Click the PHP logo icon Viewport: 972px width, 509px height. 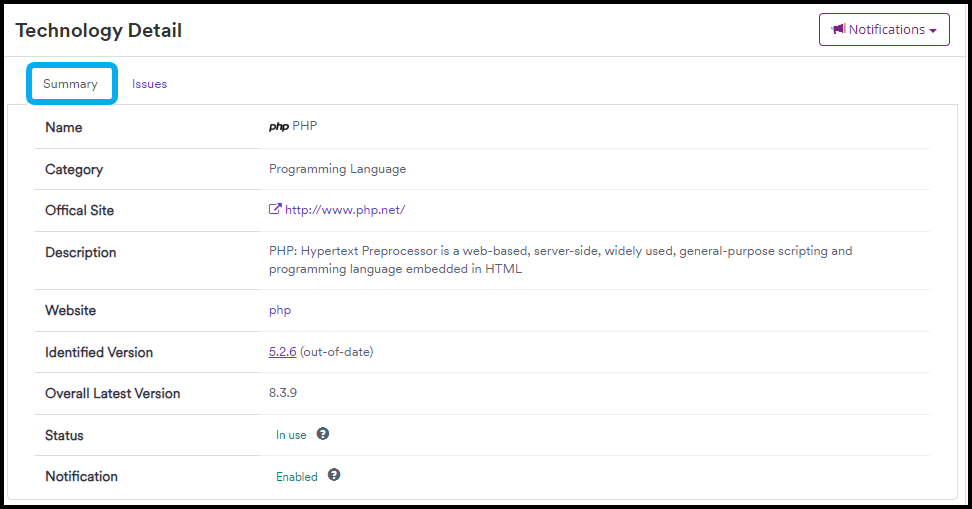coord(278,127)
